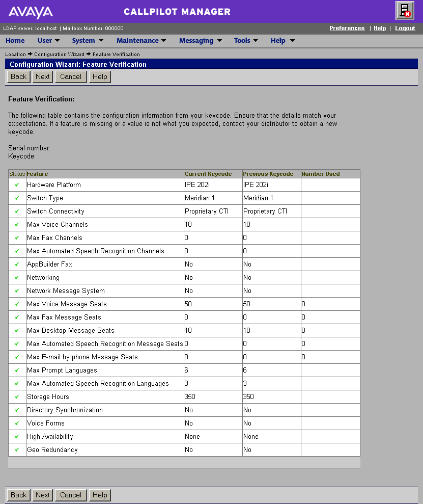Click Feature Verification in breadcrumb
The height and width of the screenshot is (504, 423).
point(116,55)
